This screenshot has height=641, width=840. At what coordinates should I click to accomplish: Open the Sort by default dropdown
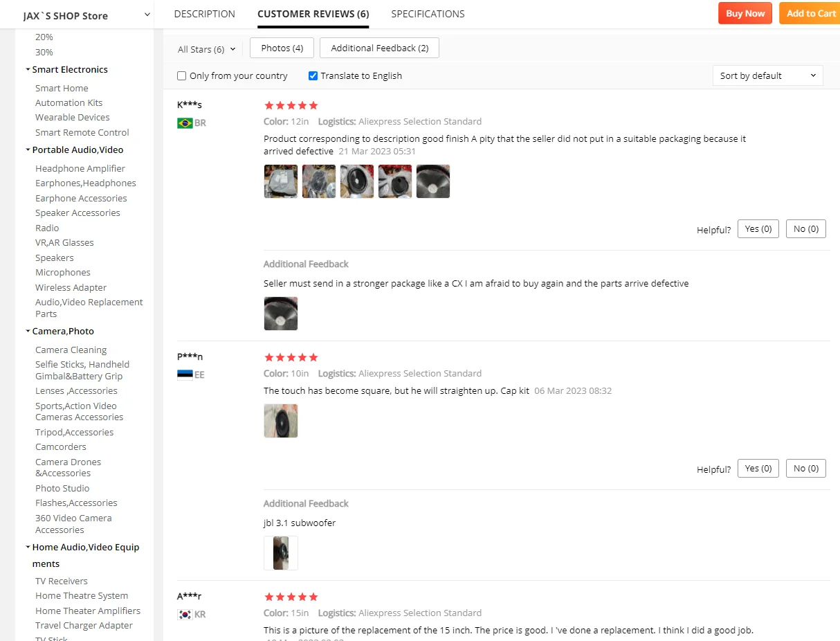[x=768, y=75]
